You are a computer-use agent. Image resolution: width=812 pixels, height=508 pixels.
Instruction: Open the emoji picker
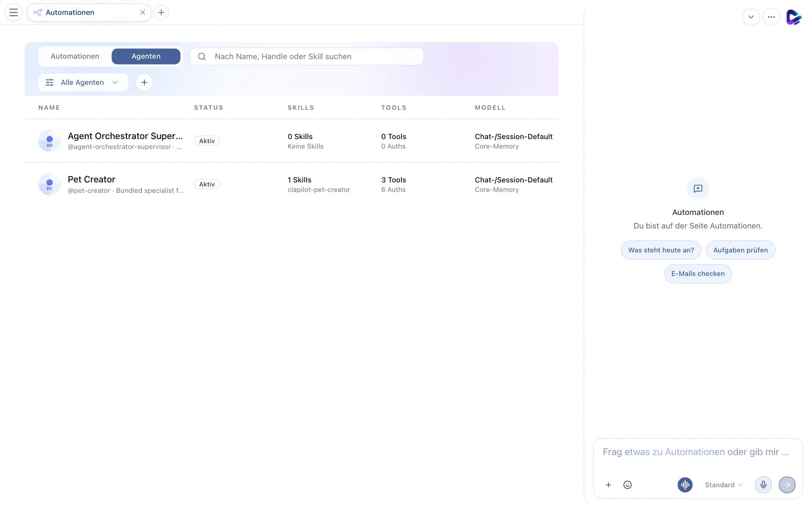coord(627,485)
